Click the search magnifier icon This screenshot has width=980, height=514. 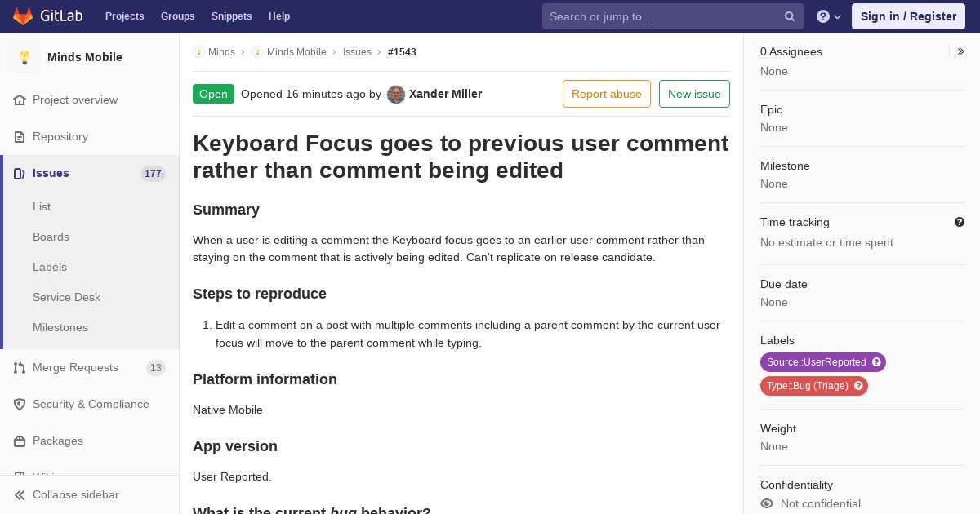tap(790, 16)
